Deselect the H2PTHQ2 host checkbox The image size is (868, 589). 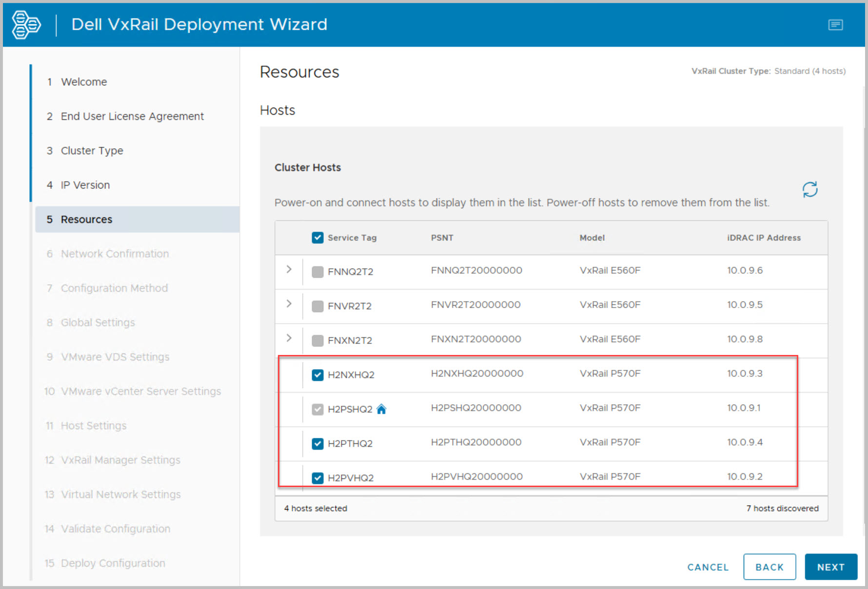tap(317, 444)
